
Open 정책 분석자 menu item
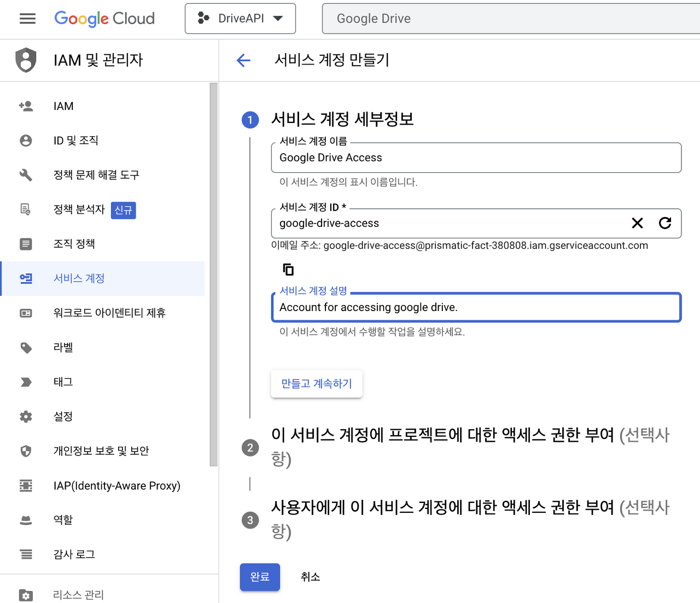coord(103,209)
